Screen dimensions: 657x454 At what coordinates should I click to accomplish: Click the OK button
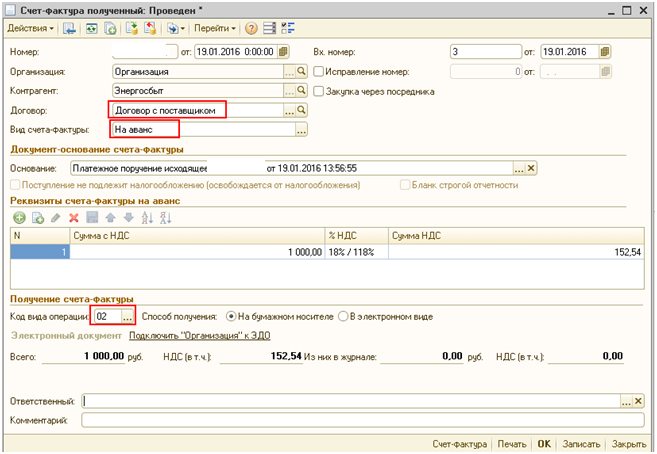544,444
